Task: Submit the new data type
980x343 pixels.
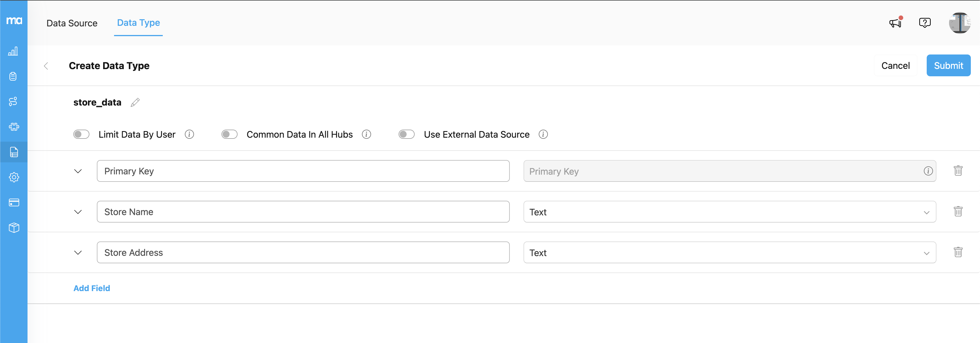Action: click(x=948, y=65)
